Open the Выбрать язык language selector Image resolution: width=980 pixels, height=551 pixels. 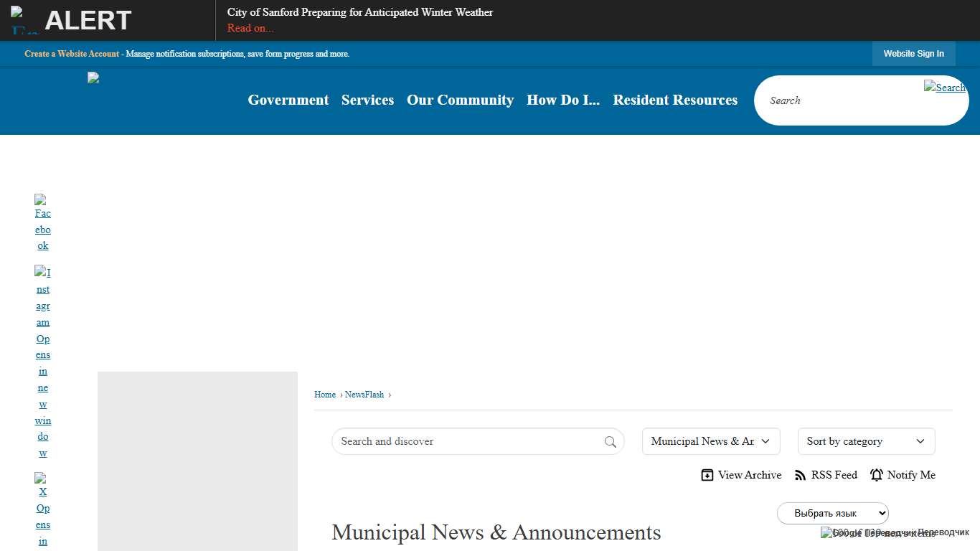(x=832, y=513)
